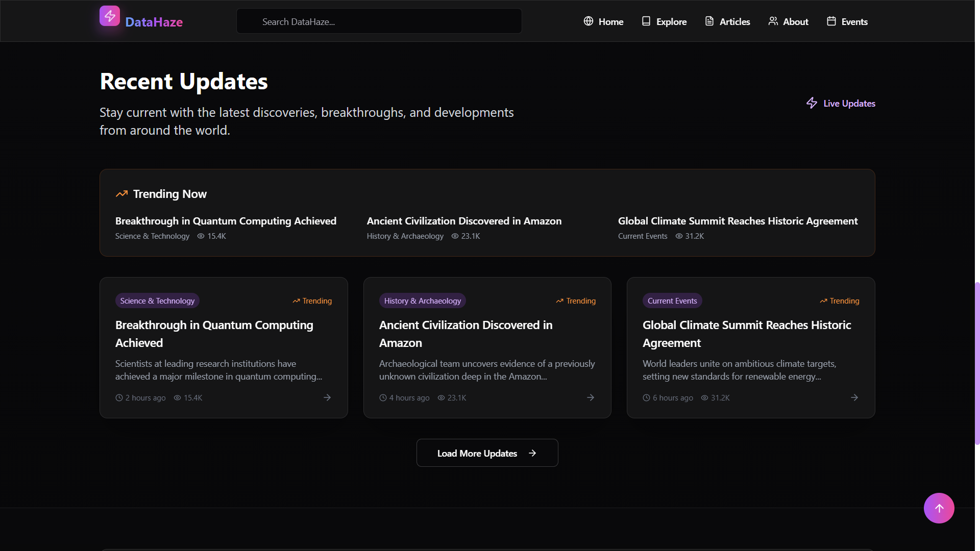
Task: Open Global Climate Summit card via arrow
Action: (x=854, y=397)
